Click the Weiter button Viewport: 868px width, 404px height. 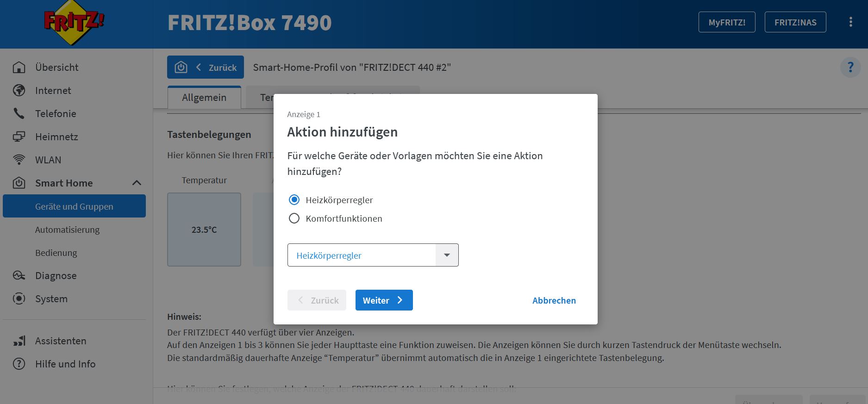[384, 300]
